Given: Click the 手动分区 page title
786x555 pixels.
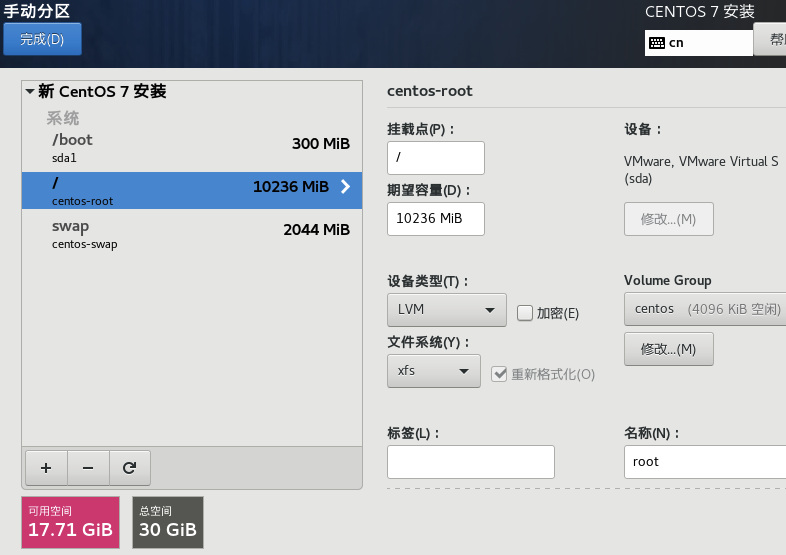Looking at the screenshot, I should click(x=37, y=11).
